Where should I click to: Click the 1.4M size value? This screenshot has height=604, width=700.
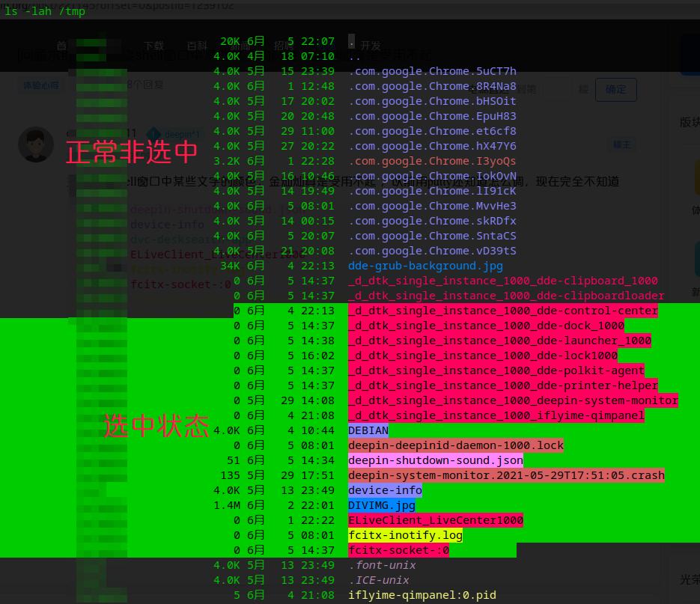point(227,505)
